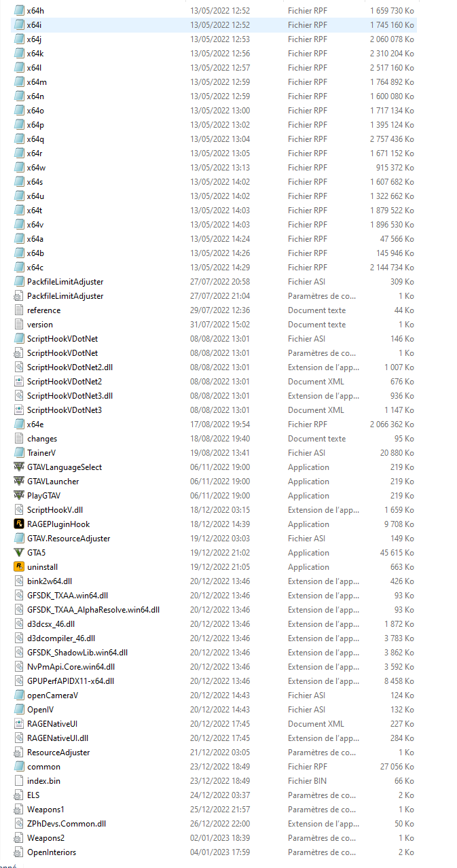Click the GTAVLauncher application icon
Screen dimensions: 457x868
coord(19,481)
